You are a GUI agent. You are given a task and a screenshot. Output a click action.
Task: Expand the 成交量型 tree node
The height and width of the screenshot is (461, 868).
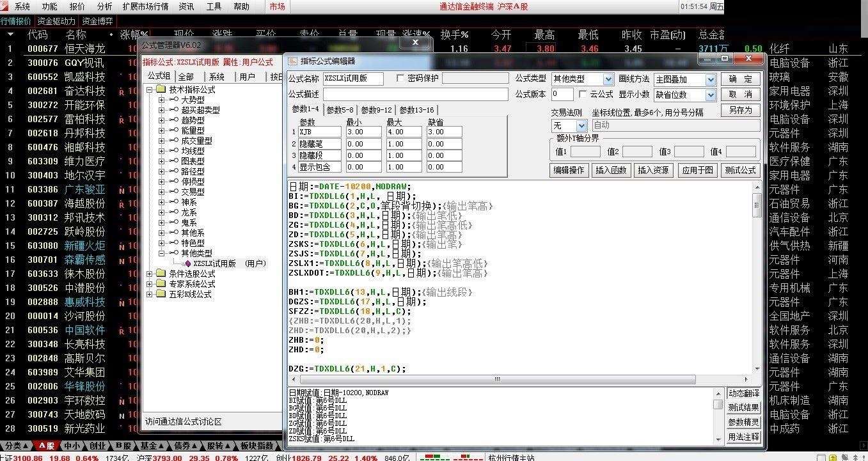(162, 141)
